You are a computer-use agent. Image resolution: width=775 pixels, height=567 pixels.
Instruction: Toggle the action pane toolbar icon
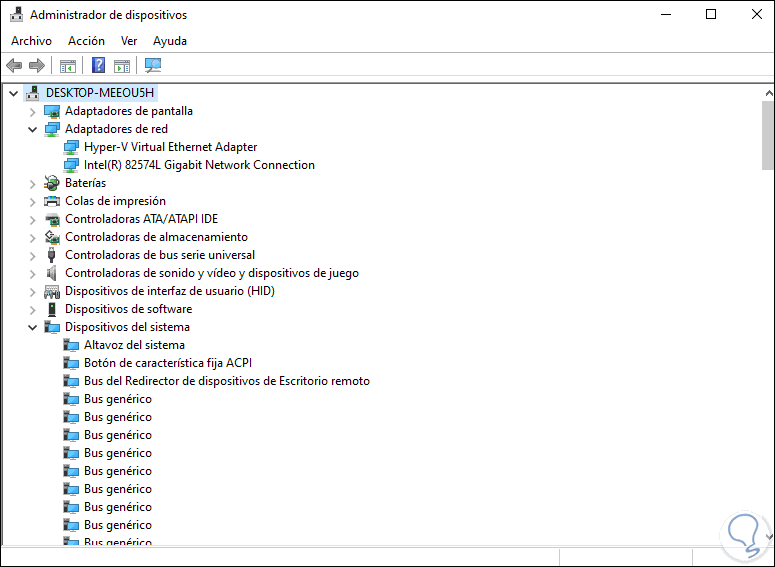(122, 65)
